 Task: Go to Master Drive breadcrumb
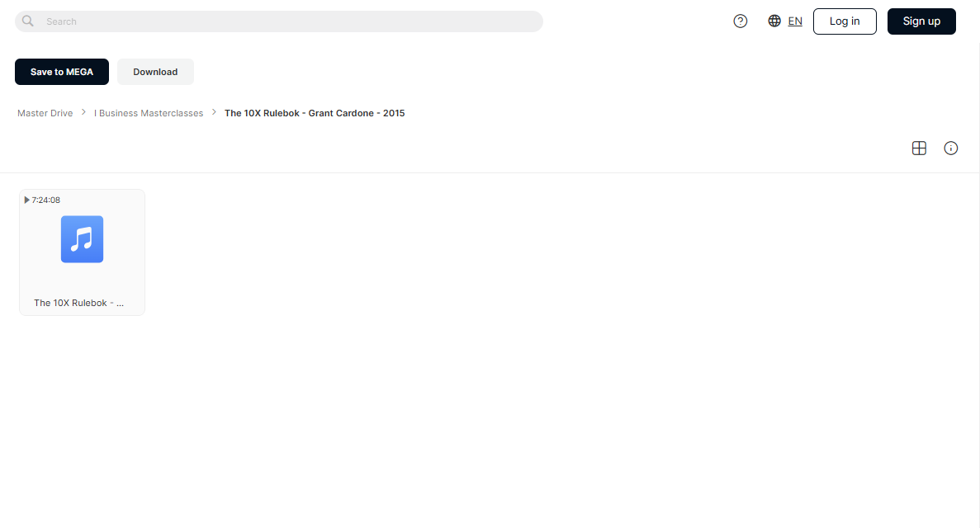pyautogui.click(x=45, y=113)
